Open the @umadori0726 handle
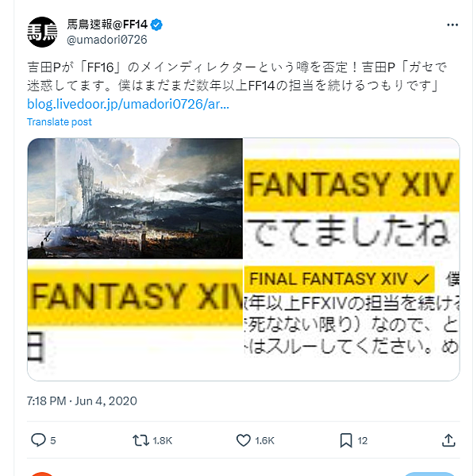 [107, 40]
